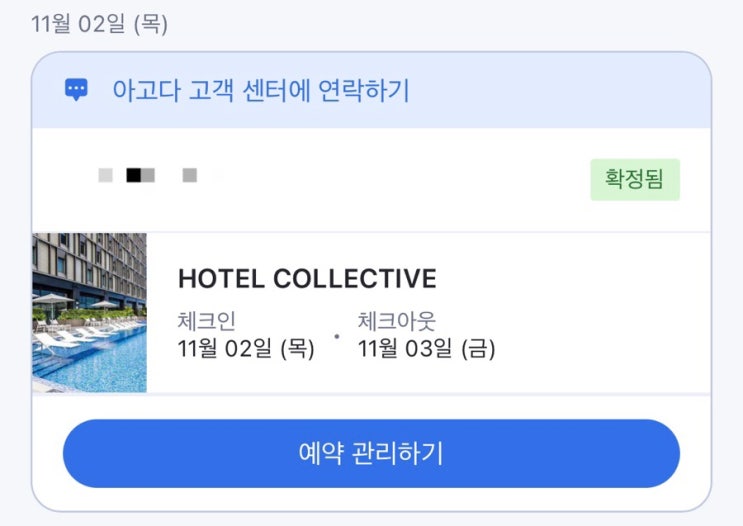Image resolution: width=743 pixels, height=526 pixels.
Task: Click the check-in date 11월 02일 (목)
Action: (x=246, y=349)
